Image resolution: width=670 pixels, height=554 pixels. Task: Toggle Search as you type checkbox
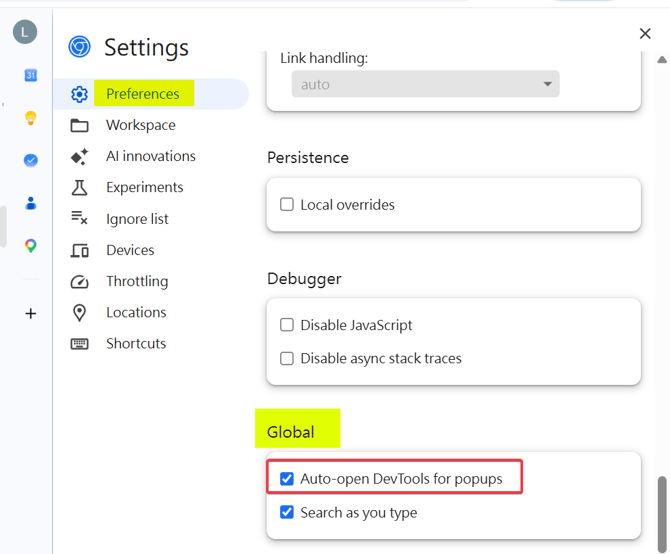tap(287, 512)
